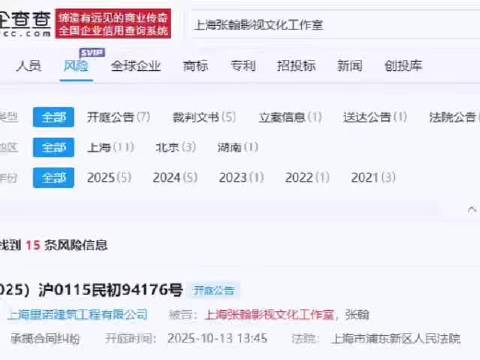
Task: Click defendant name 张翰
Action: (357, 314)
